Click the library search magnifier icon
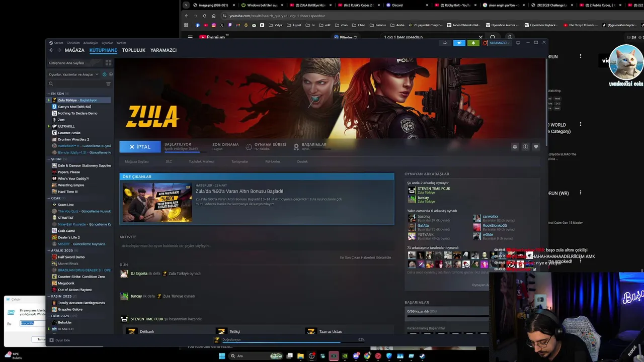Image resolution: width=644 pixels, height=362 pixels. (x=51, y=84)
